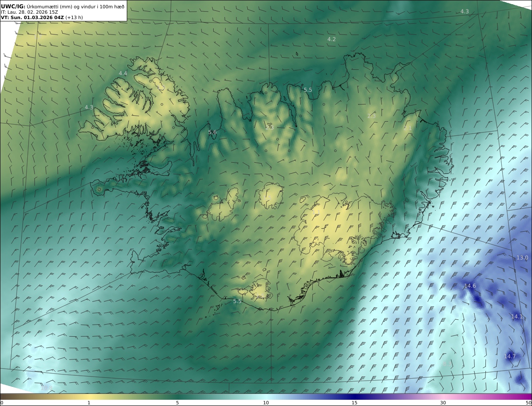This screenshot has height=406, width=532.
Task: Click the 'VT: Sun. 01.03.2026 04Z' valid time
Action: (x=32, y=17)
